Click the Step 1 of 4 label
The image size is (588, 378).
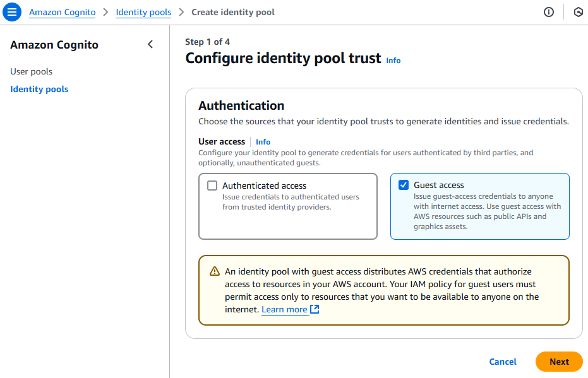pyautogui.click(x=207, y=42)
